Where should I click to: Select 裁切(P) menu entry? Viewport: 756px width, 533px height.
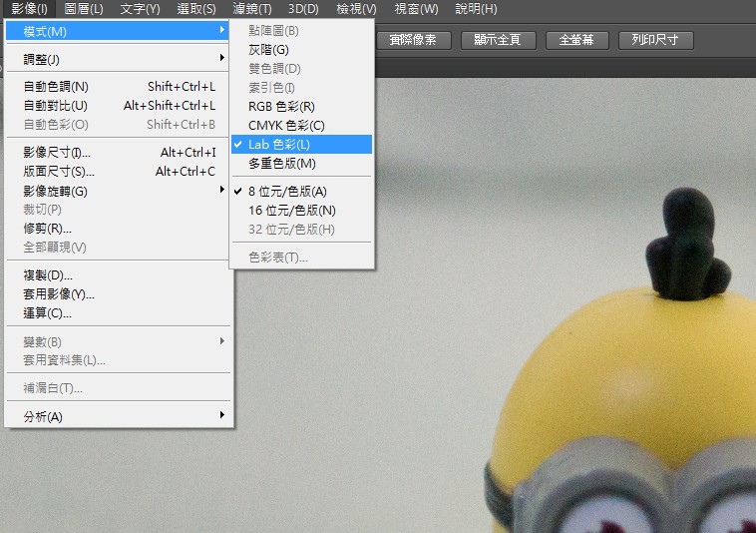click(x=117, y=210)
